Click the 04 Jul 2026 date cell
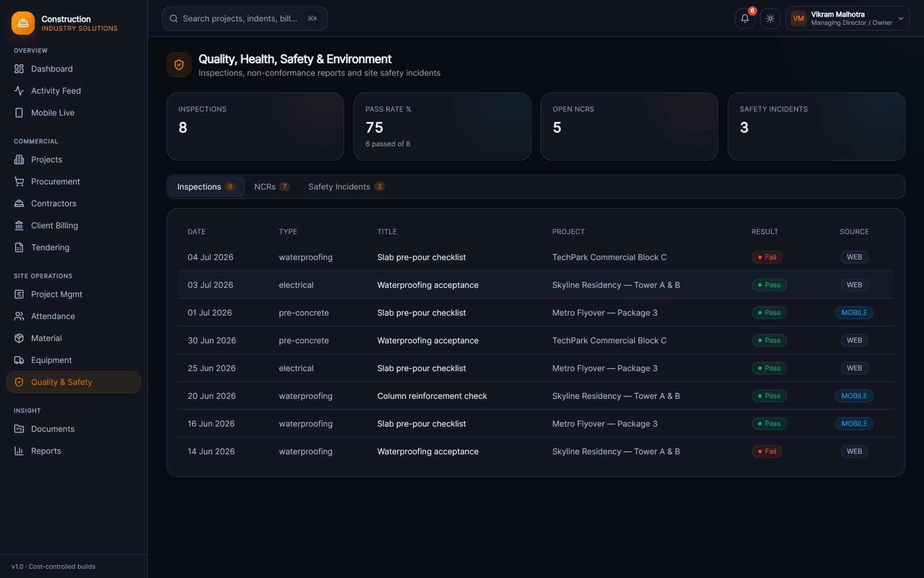924x578 pixels. coord(210,257)
